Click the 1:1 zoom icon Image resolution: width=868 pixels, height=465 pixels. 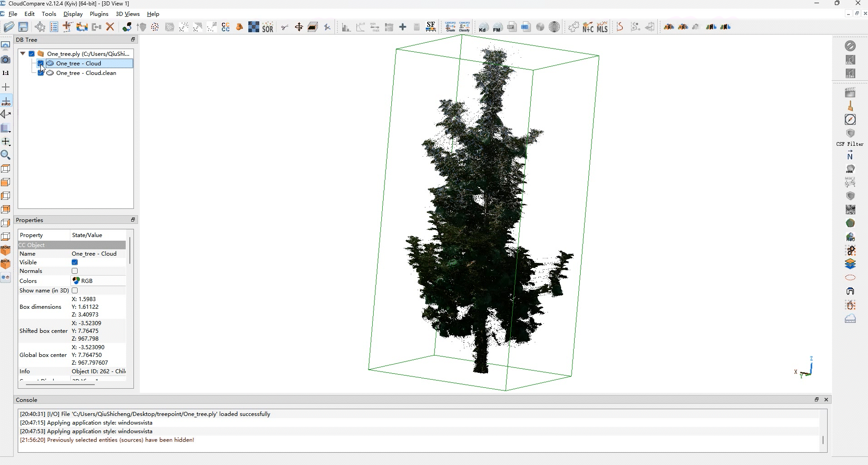point(5,73)
